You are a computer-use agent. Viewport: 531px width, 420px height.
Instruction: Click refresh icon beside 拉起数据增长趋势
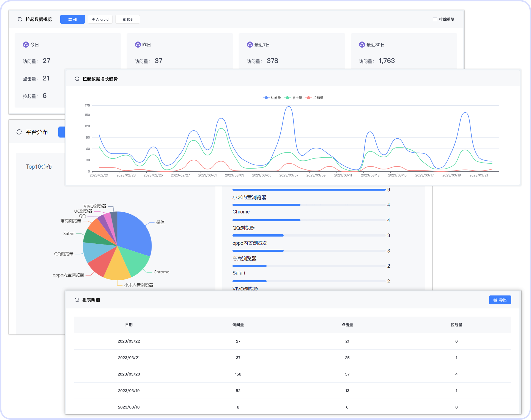[x=77, y=79]
